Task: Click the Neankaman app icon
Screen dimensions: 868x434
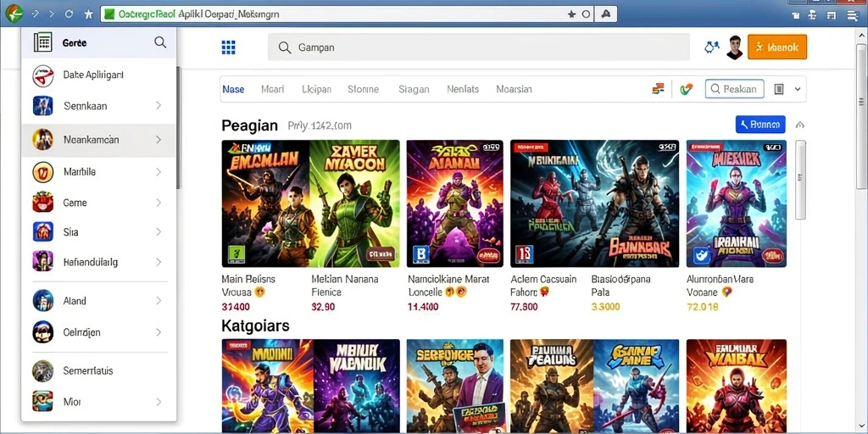Action: [42, 140]
